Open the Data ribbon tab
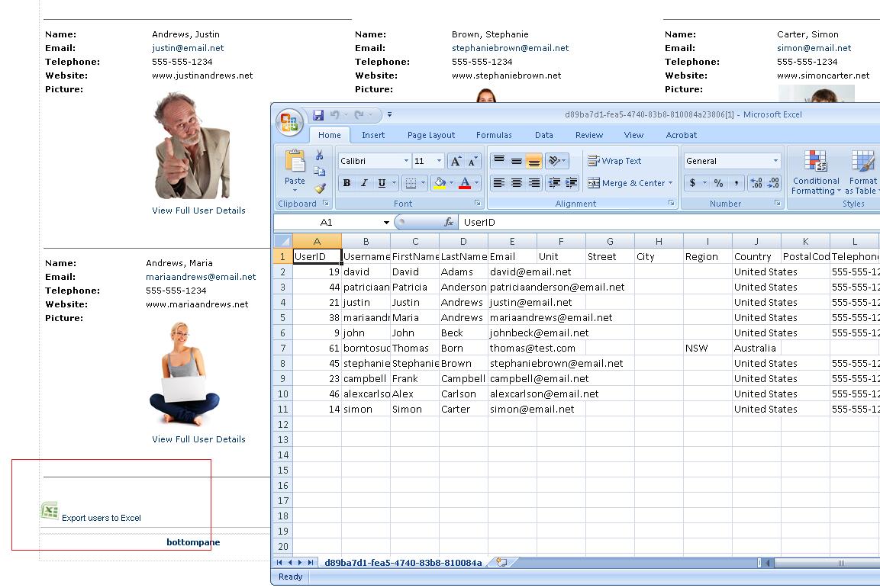This screenshot has width=880, height=588. click(544, 135)
